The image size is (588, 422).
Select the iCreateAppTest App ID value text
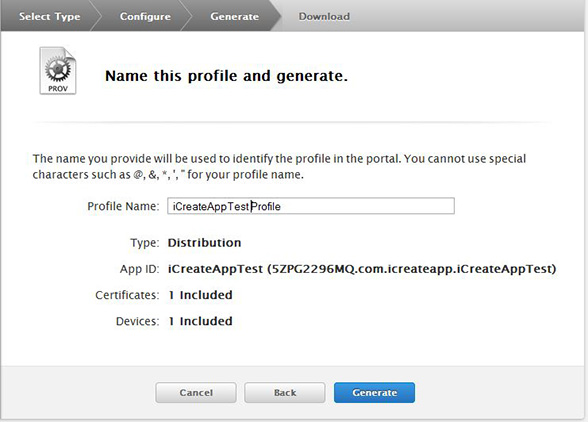(x=362, y=269)
